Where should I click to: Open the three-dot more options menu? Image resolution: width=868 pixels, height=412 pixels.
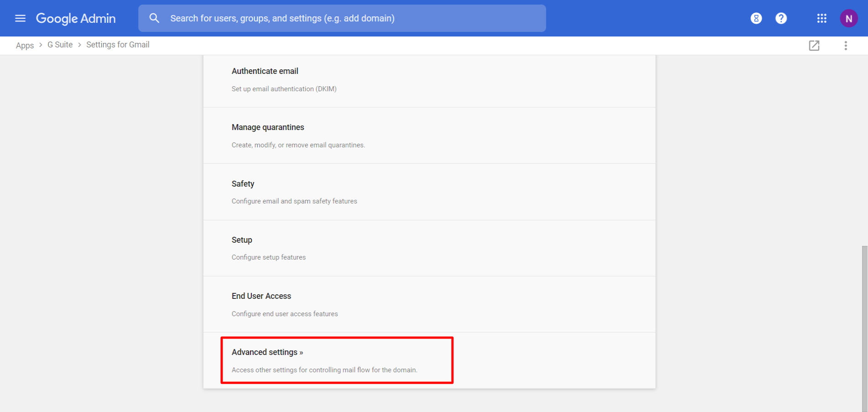845,46
